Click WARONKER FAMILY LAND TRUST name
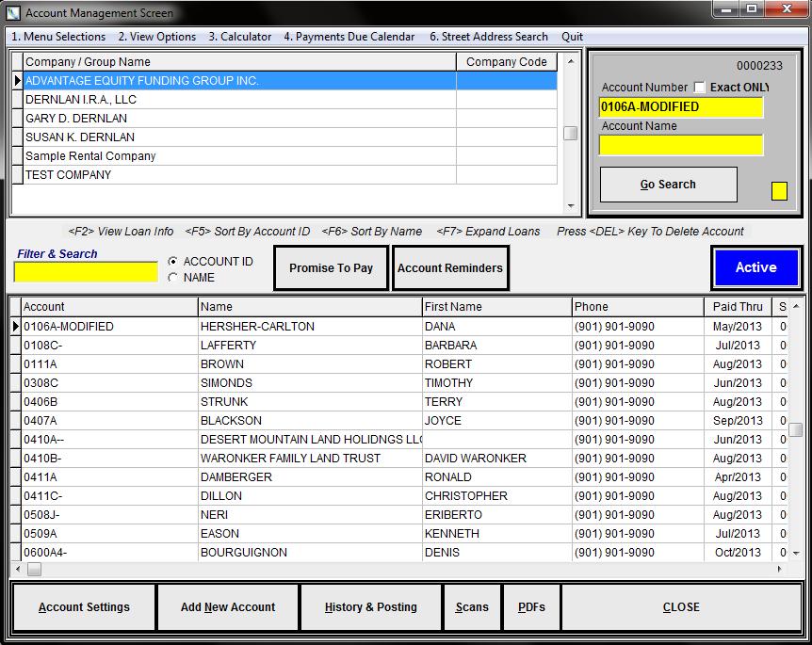Viewport: 812px width, 645px height. [x=310, y=459]
